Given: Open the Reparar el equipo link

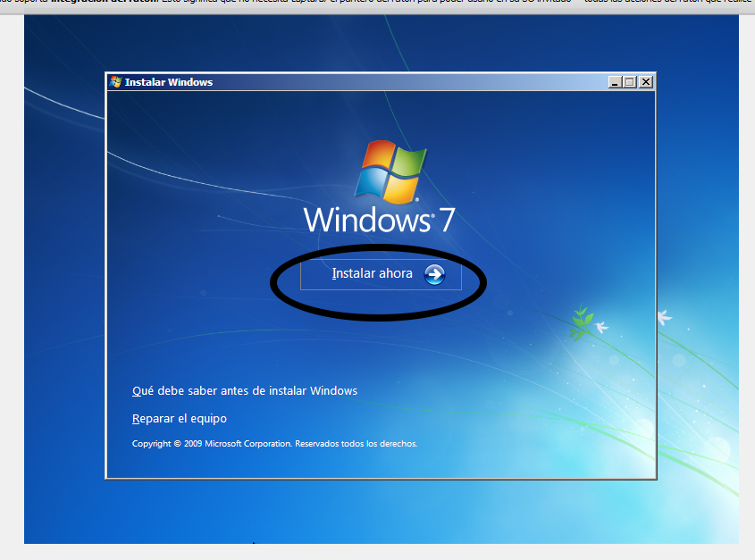Looking at the screenshot, I should click(179, 418).
